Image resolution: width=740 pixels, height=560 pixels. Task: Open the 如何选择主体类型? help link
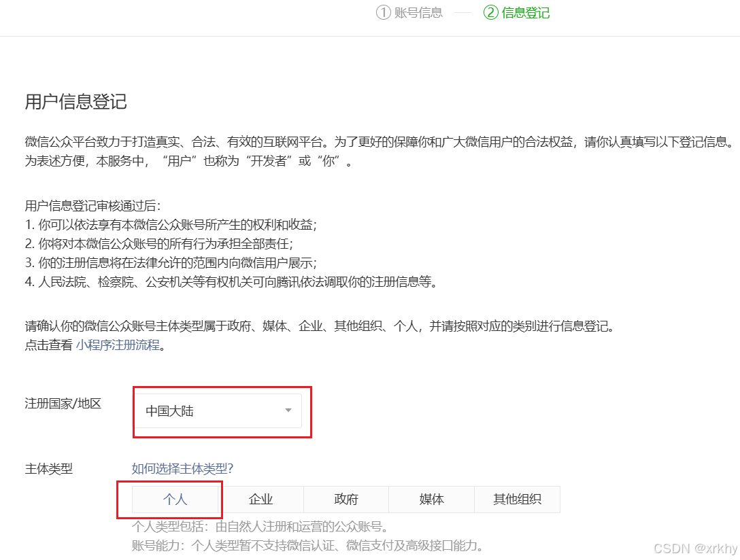[x=183, y=468]
